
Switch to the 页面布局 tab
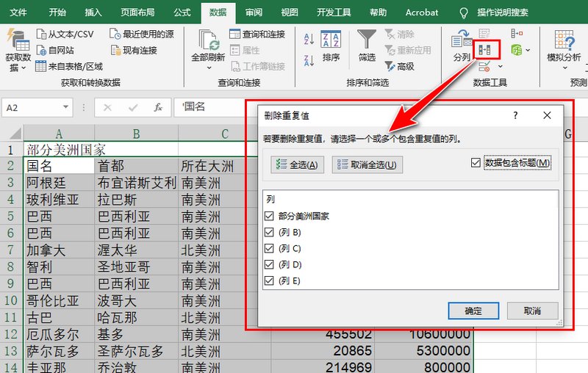(137, 12)
